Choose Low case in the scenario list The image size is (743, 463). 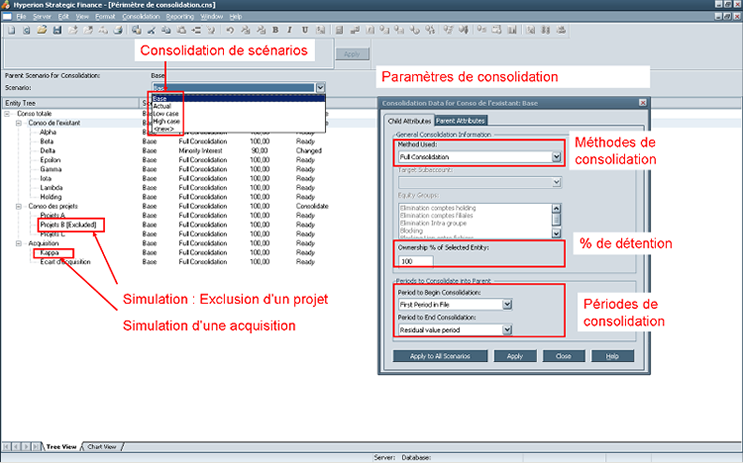point(166,114)
